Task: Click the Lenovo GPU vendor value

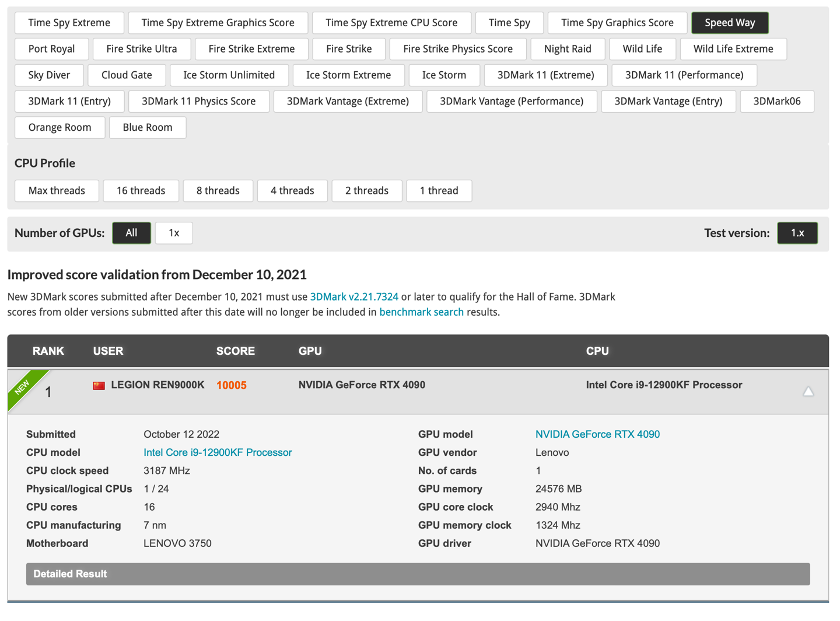Action: [552, 452]
